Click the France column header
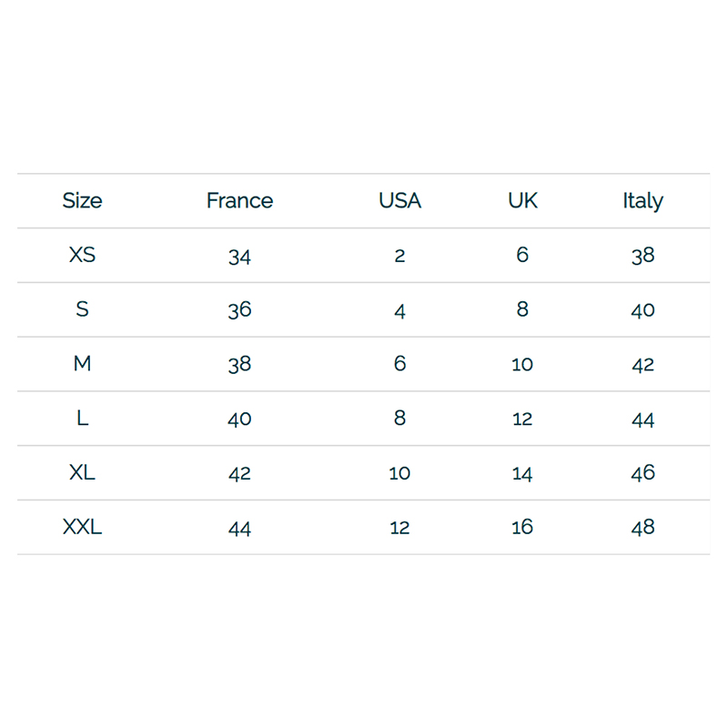Viewport: 728px width, 728px height. (x=239, y=200)
